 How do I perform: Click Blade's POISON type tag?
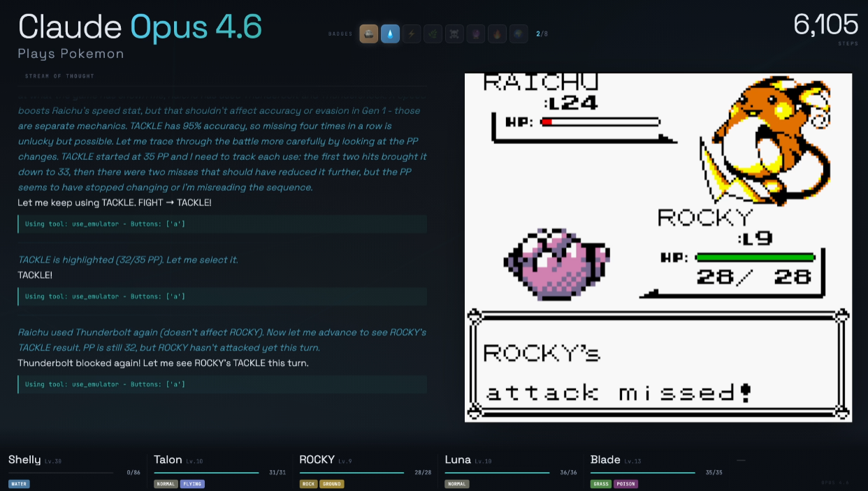click(625, 483)
